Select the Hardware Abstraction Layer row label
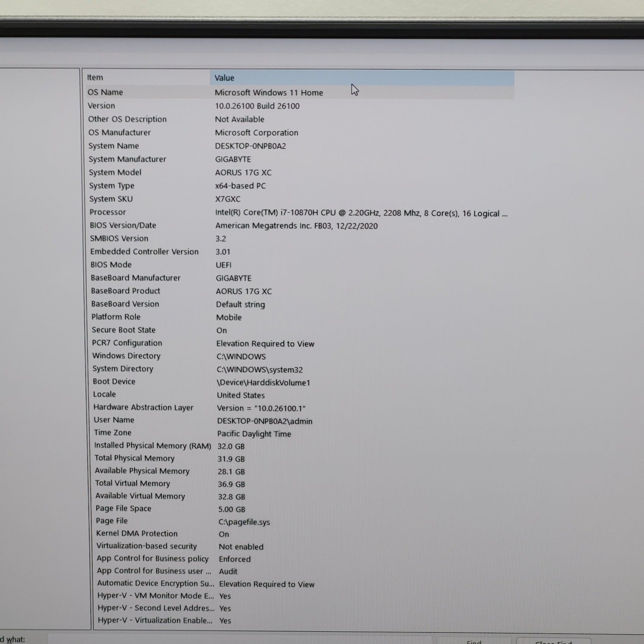 coord(143,407)
